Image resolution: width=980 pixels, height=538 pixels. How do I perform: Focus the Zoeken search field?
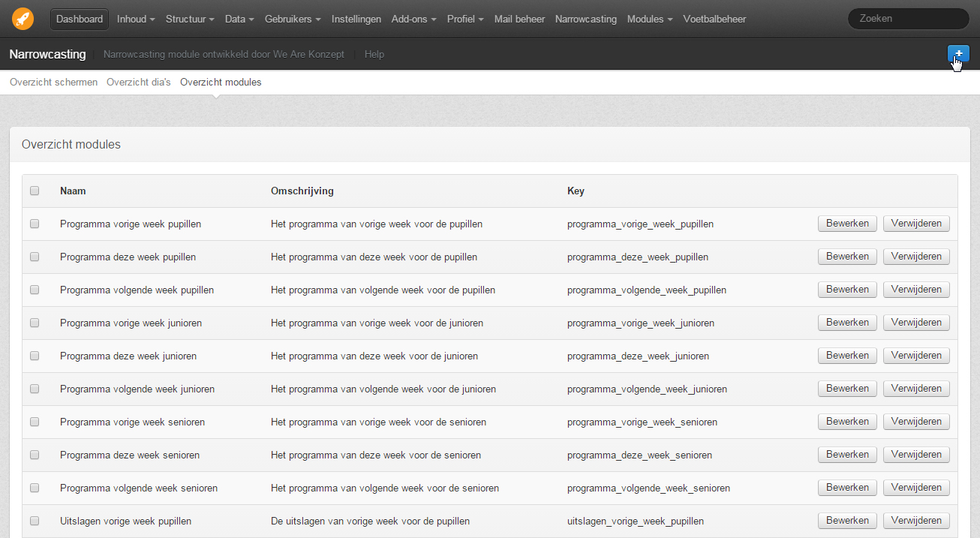click(x=908, y=19)
